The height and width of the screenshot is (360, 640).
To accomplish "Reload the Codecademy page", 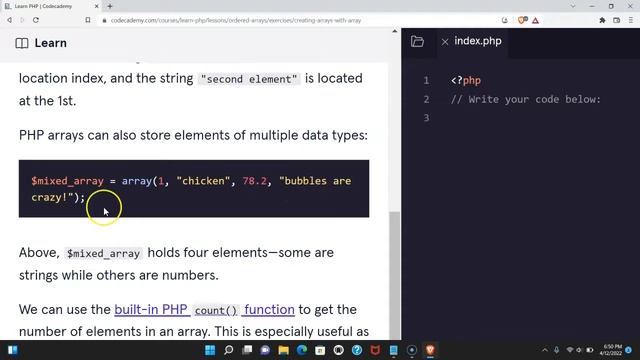I will pos(36,20).
